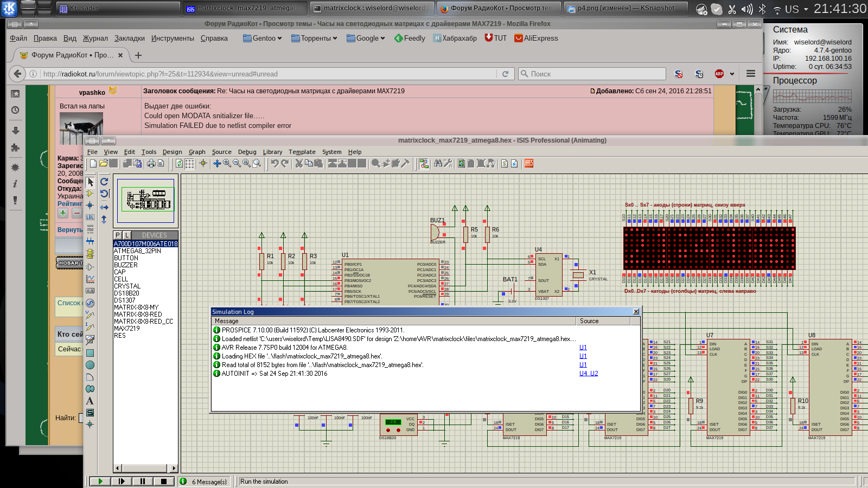
Task: Select the 2D circle graphics tool
Action: coord(90,365)
